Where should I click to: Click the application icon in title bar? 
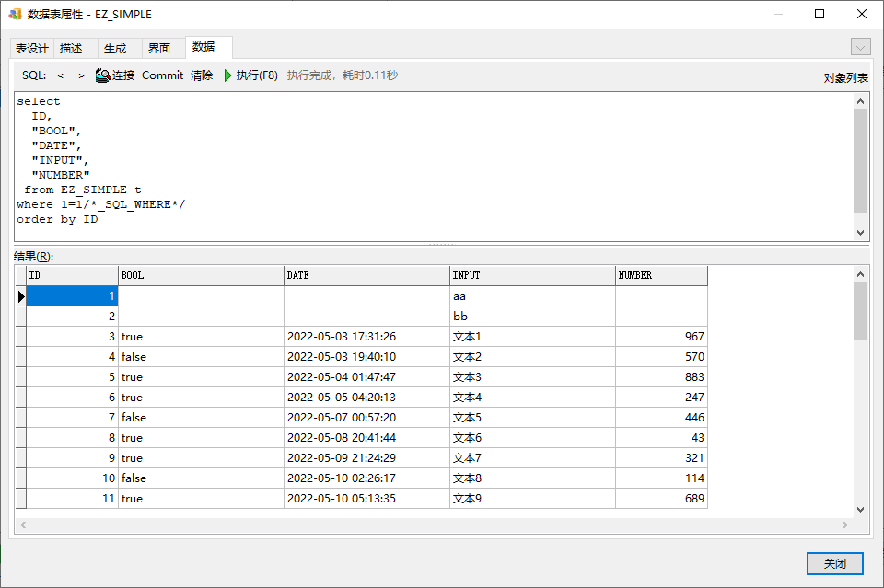pyautogui.click(x=16, y=14)
